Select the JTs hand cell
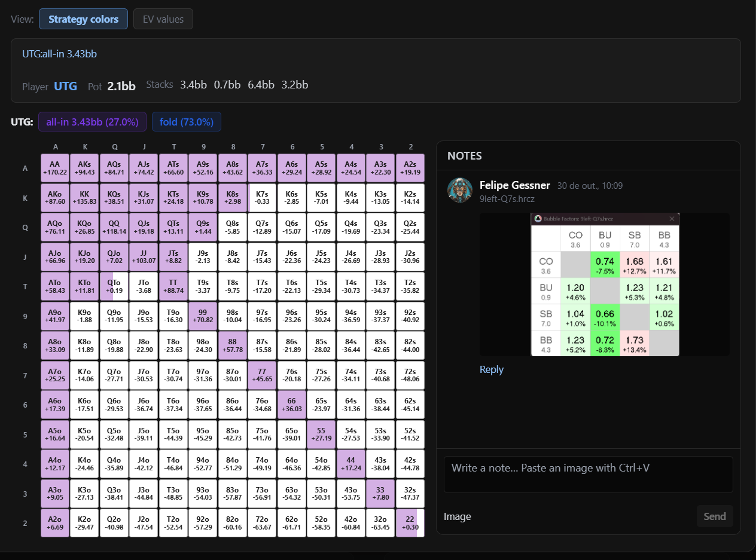Screen dimensions: 756x560 pyautogui.click(x=173, y=257)
